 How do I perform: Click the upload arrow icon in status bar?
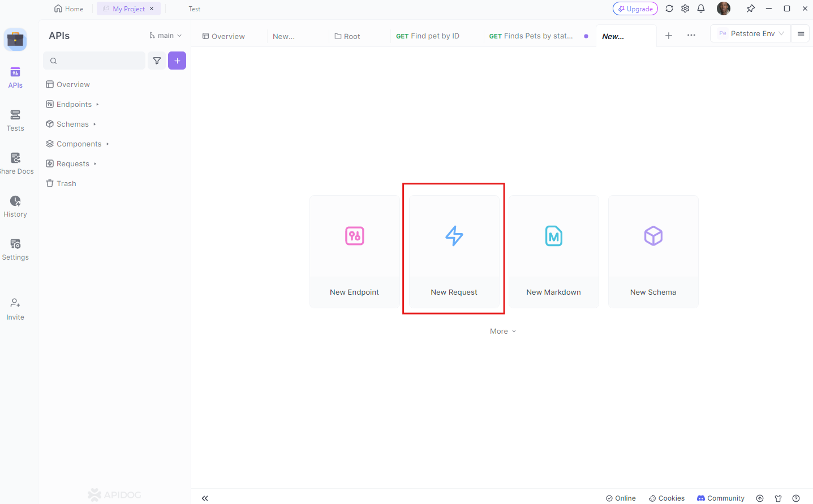click(x=760, y=498)
